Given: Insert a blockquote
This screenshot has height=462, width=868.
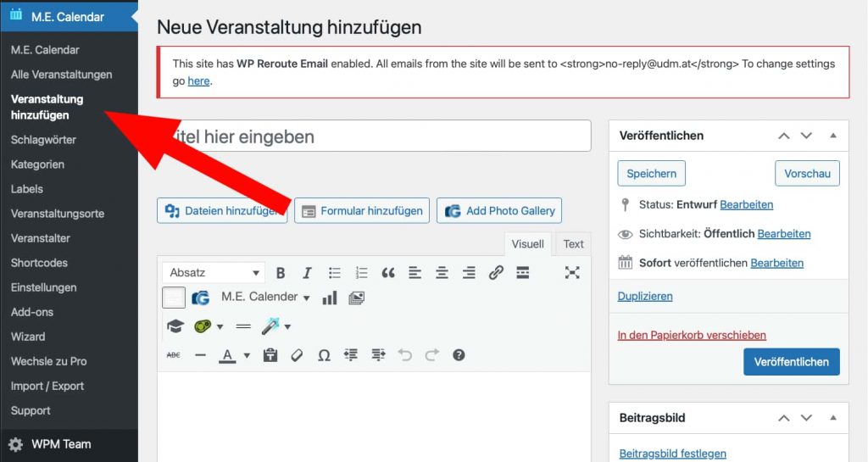Looking at the screenshot, I should pos(388,273).
